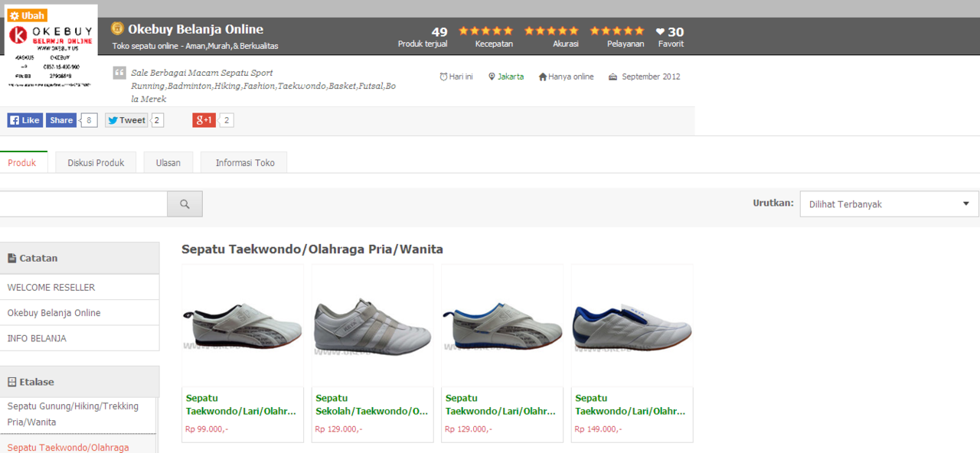Click the Catatan note icon
Viewport: 980px width, 453px height.
(x=11, y=259)
